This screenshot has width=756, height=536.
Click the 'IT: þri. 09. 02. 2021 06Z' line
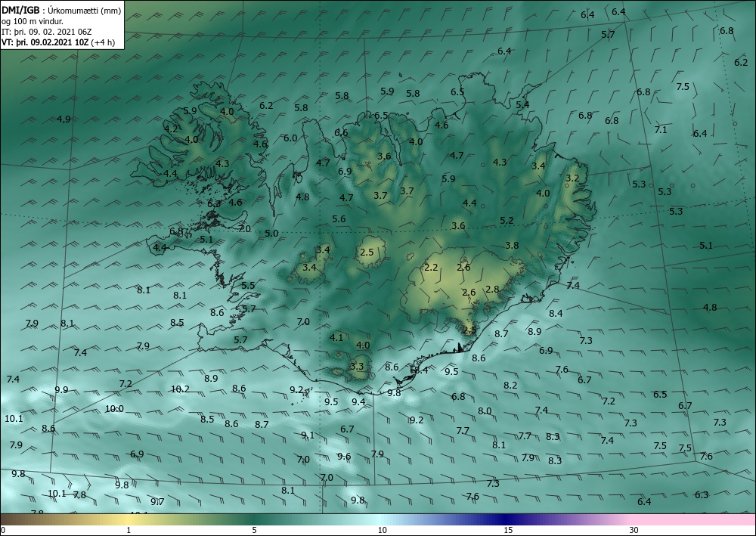pyautogui.click(x=46, y=32)
